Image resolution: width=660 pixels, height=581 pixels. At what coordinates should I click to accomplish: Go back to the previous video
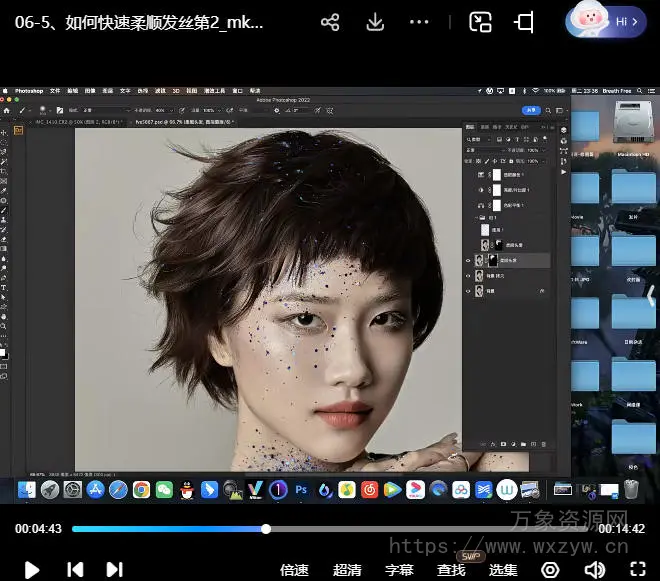(75, 569)
